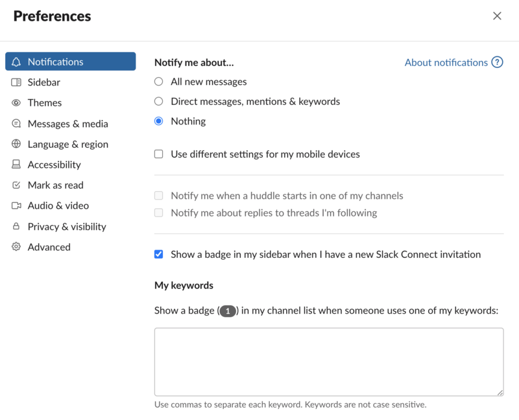Select the Nothing notification radio button

click(158, 121)
